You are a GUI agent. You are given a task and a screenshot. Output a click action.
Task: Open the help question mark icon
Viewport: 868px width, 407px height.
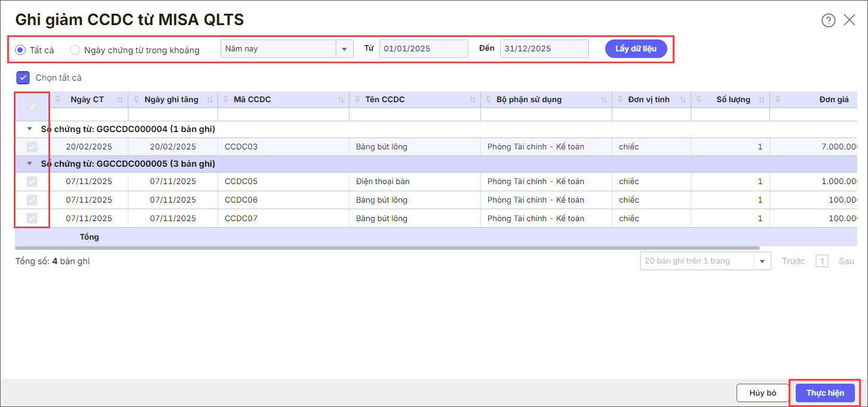pyautogui.click(x=828, y=21)
